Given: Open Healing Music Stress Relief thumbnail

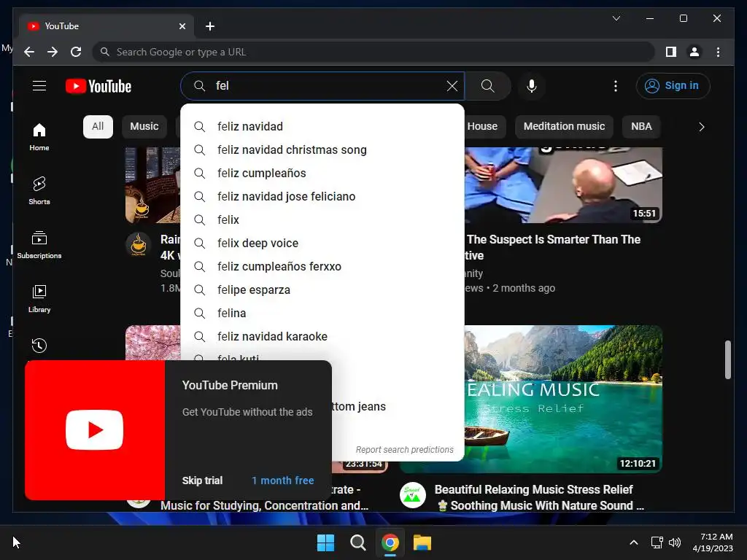Looking at the screenshot, I should pyautogui.click(x=563, y=399).
